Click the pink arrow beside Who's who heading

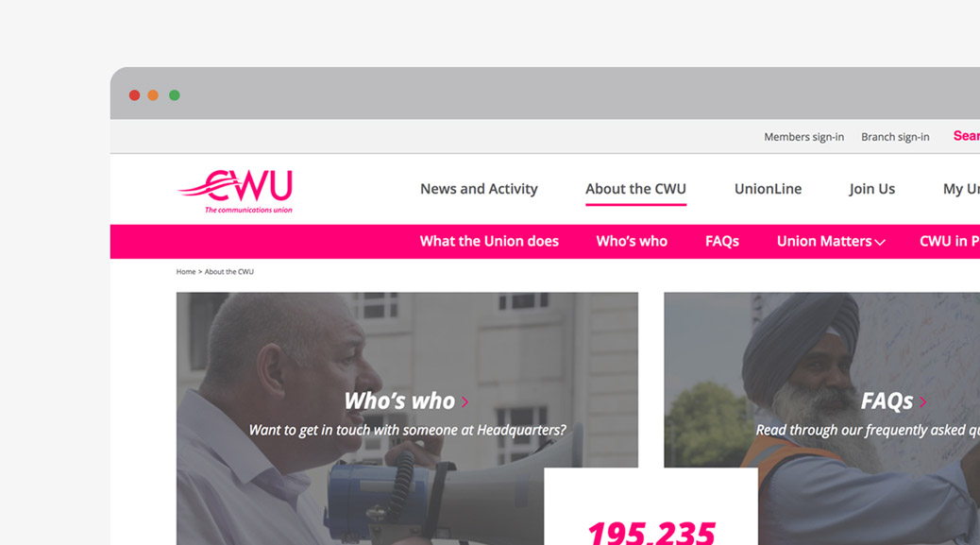465,401
